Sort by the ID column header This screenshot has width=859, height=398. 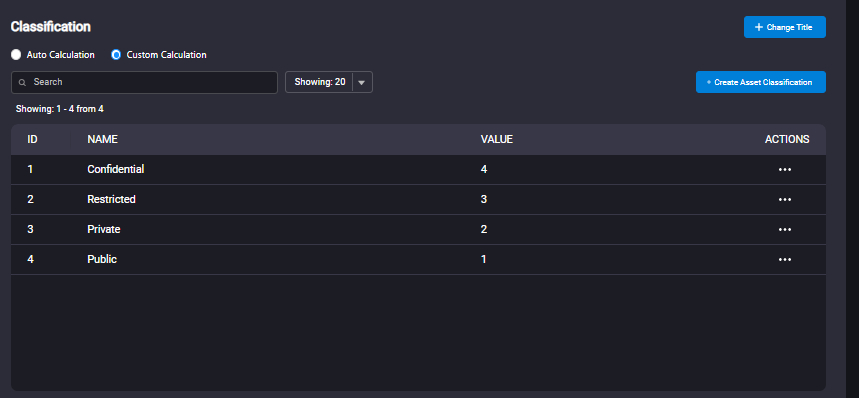(x=32, y=140)
